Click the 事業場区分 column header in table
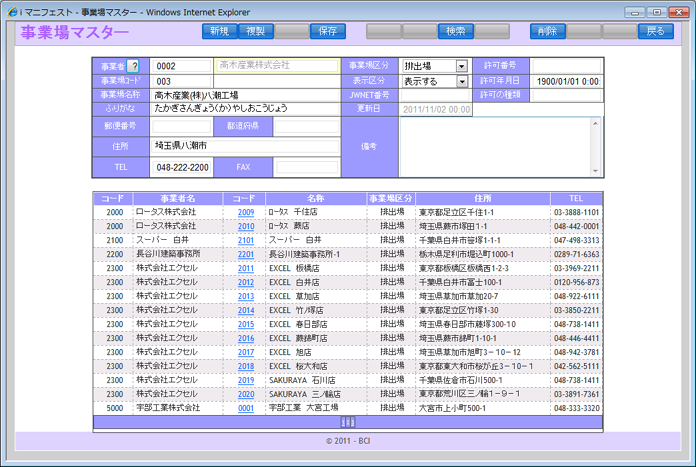 [391, 198]
